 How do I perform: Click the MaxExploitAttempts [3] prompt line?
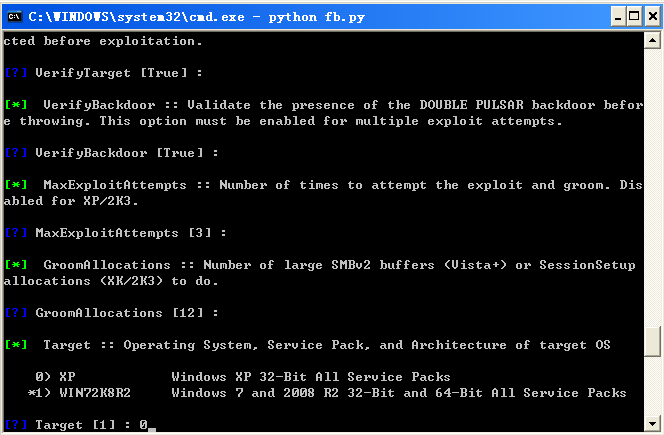coord(115,233)
